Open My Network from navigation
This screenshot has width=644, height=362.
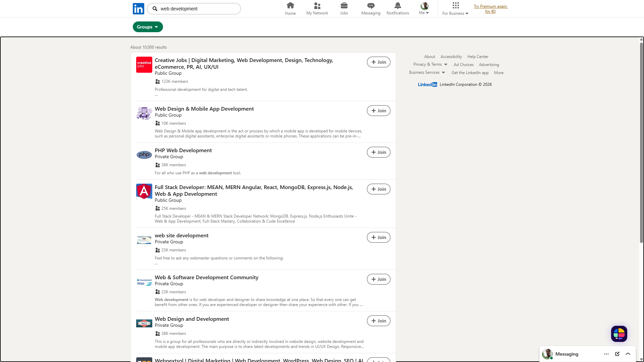[x=317, y=9]
